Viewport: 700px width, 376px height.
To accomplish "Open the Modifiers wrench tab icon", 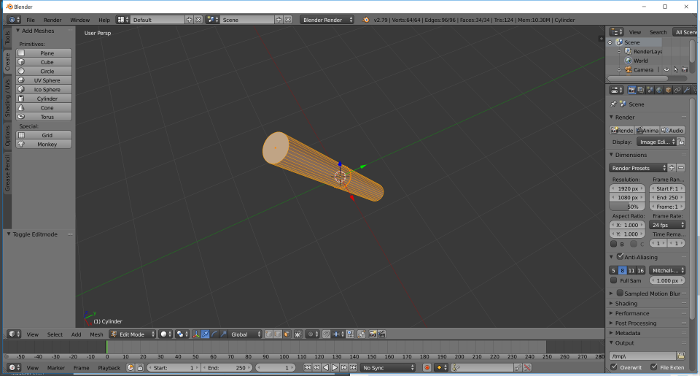I will (687, 90).
